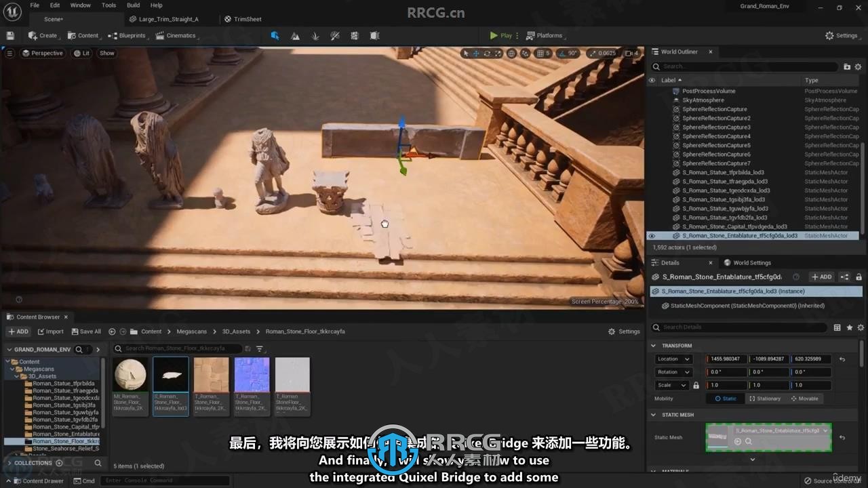Toggle grid snapping in viewport
Viewport: 868px width, 488px height.
[x=540, y=54]
